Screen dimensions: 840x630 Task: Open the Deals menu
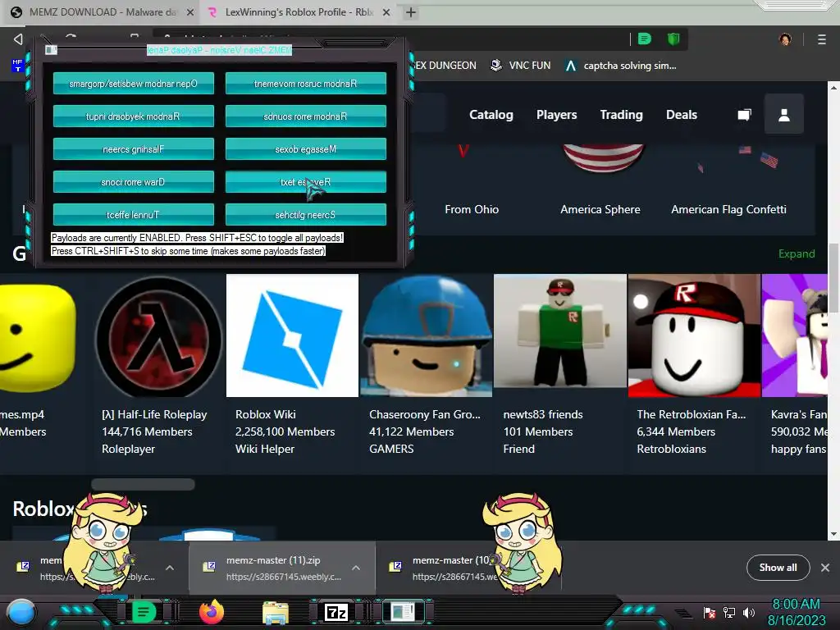pyautogui.click(x=682, y=115)
